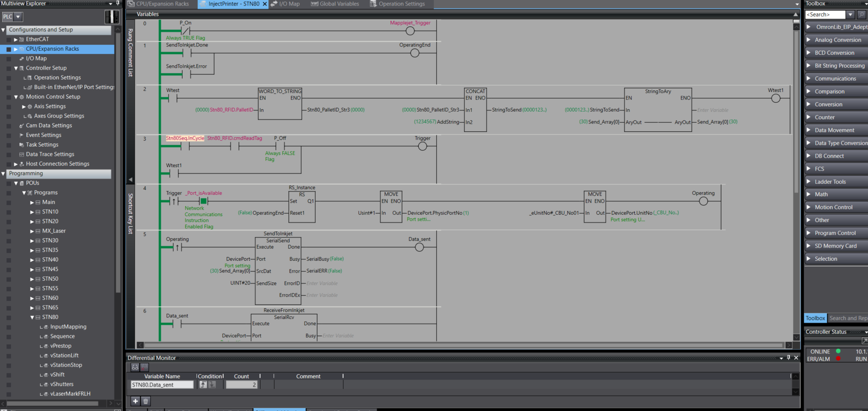Click the add row plus icon in Differential Monitor
The width and height of the screenshot is (868, 411).
(135, 401)
